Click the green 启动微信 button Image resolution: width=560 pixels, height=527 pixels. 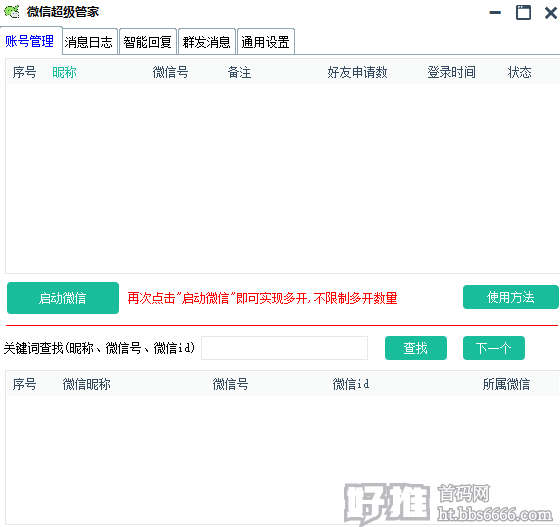click(x=63, y=298)
